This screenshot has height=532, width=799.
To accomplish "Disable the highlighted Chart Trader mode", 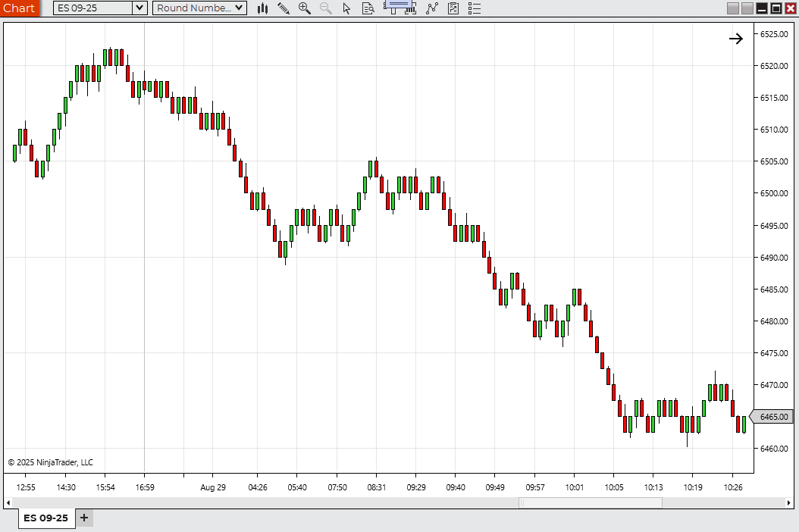I will pyautogui.click(x=399, y=8).
